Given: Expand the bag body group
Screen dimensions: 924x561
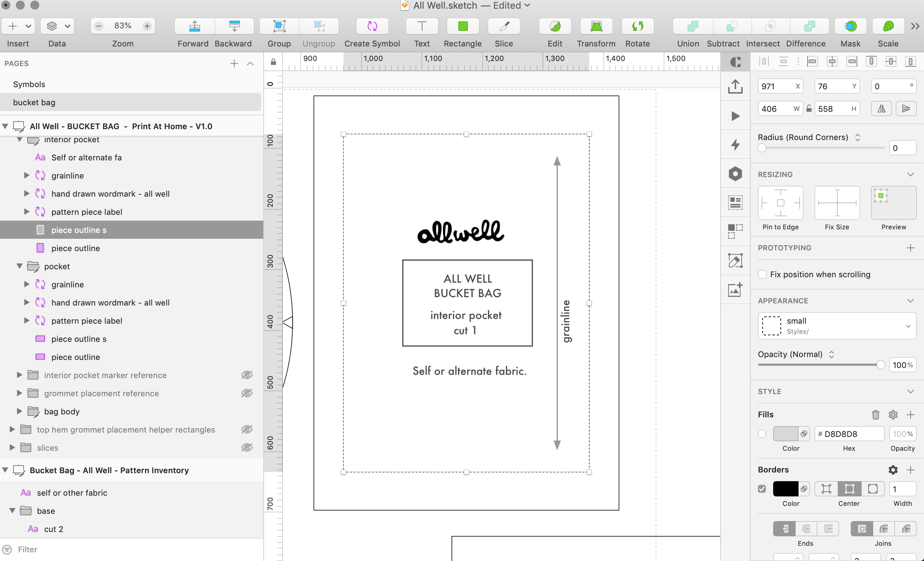Looking at the screenshot, I should click(20, 411).
